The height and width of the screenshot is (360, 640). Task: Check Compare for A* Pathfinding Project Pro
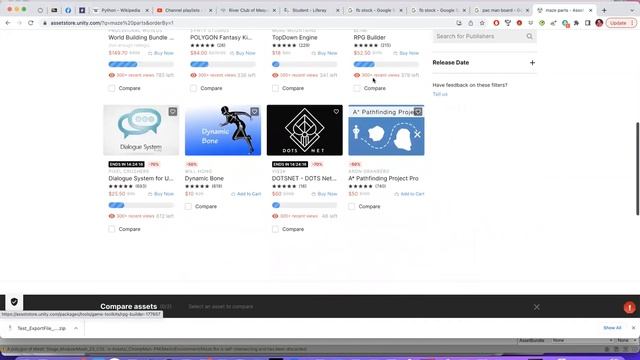(352, 207)
